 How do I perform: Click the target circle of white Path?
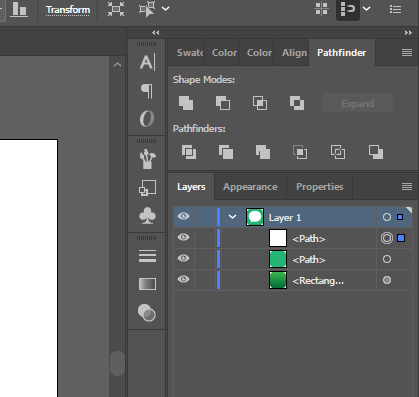(x=387, y=238)
